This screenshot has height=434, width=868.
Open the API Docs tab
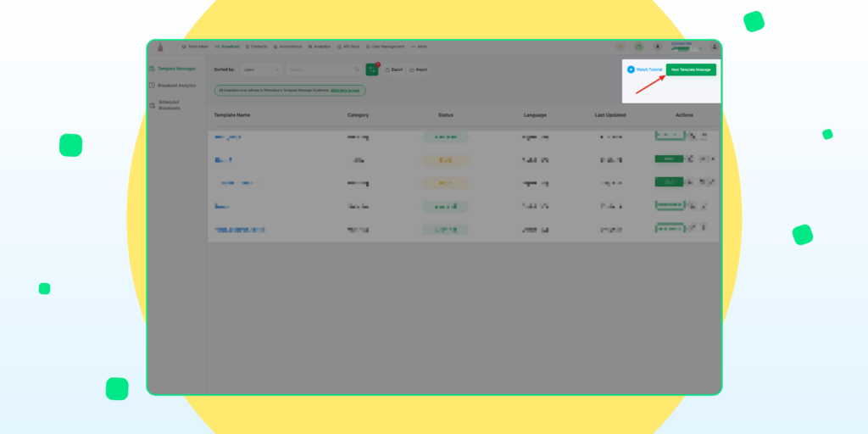(x=347, y=47)
